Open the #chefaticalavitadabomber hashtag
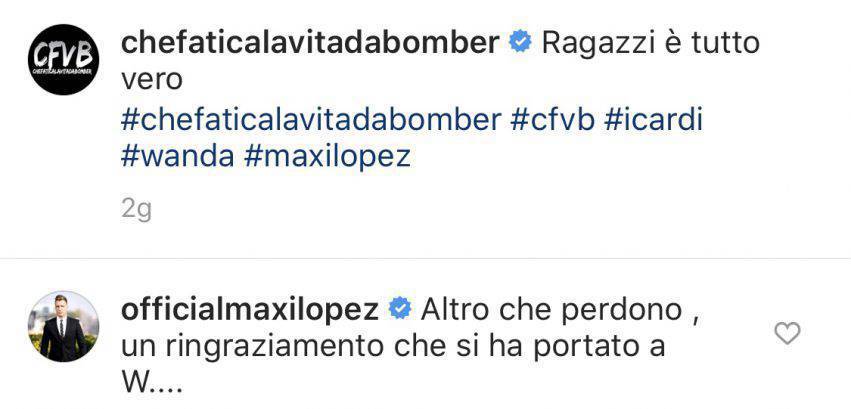Image resolution: width=851 pixels, height=409 pixels. (310, 120)
